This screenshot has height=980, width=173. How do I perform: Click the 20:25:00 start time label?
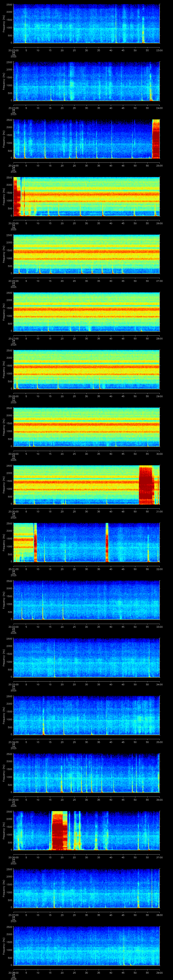click(x=13, y=223)
